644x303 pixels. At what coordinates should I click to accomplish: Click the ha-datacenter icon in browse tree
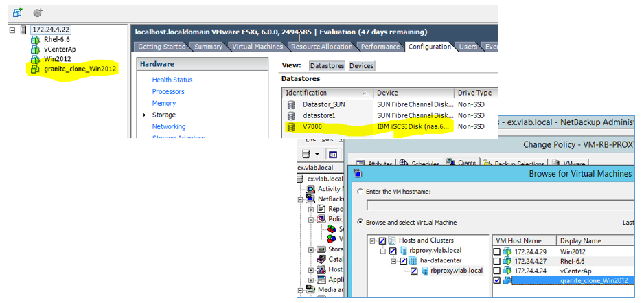pyautogui.click(x=413, y=260)
